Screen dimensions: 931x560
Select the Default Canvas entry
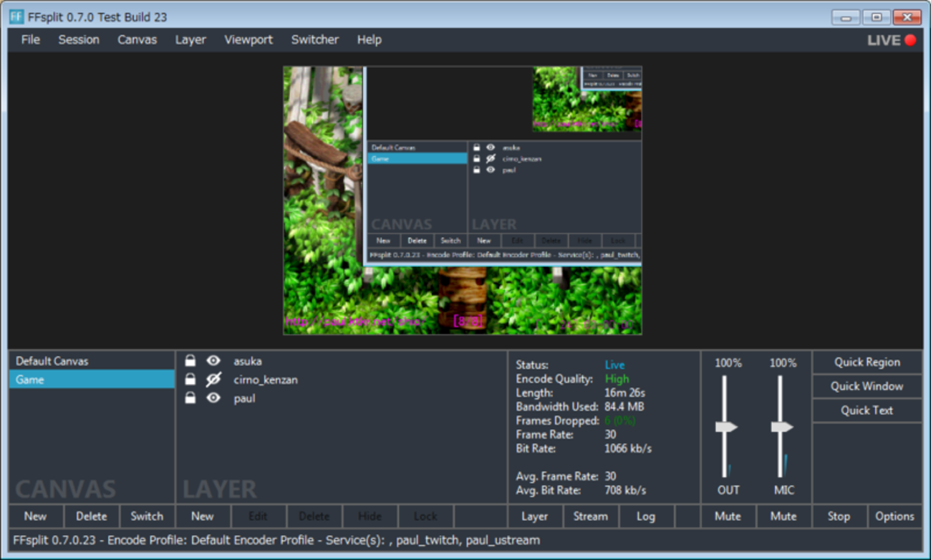point(52,361)
